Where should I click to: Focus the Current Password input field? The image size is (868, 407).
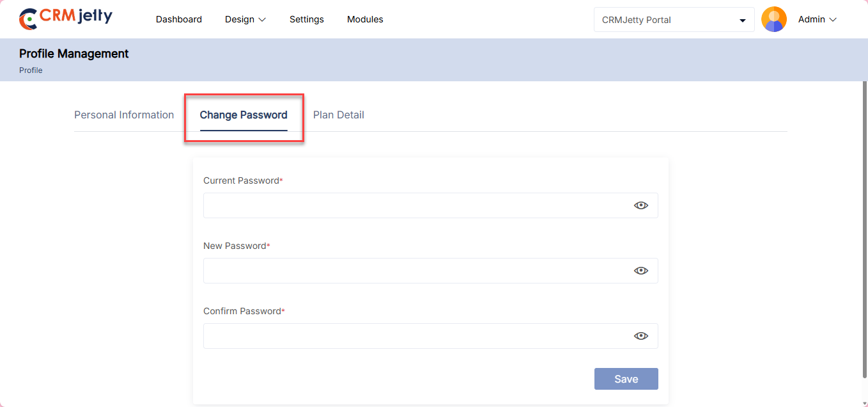tap(415, 205)
